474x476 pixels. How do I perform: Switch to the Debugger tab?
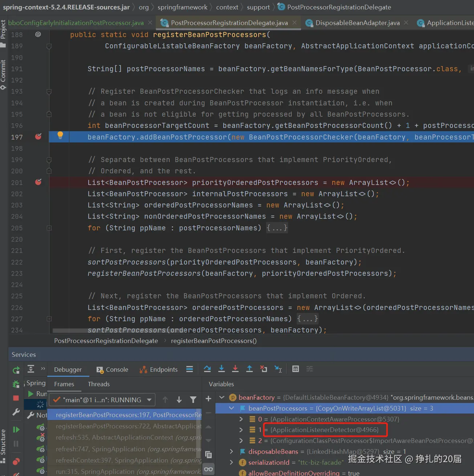point(68,370)
